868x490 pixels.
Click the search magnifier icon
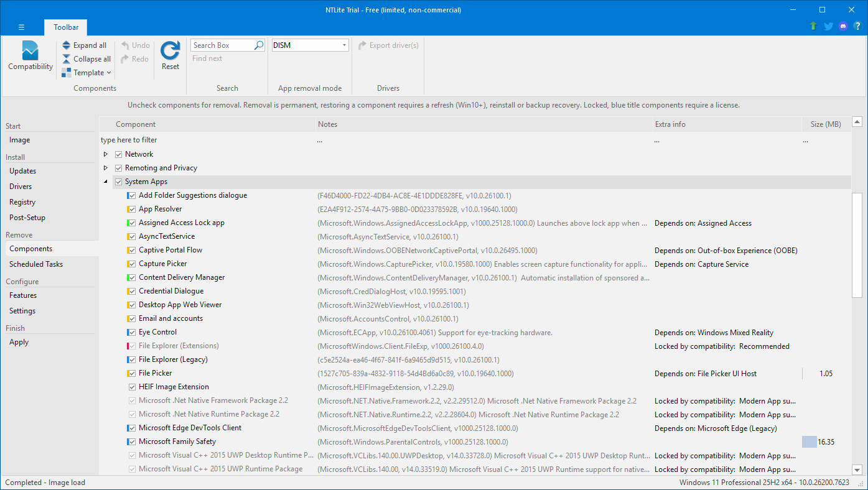click(x=259, y=45)
